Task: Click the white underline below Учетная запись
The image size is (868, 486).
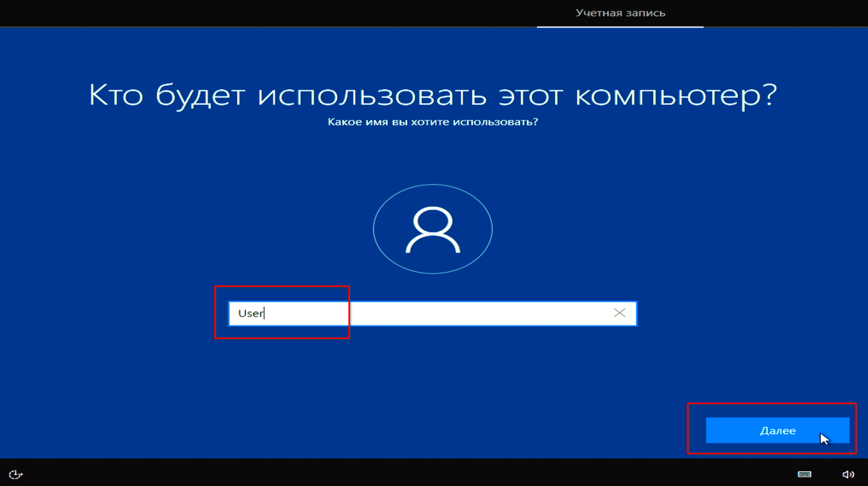Action: [620, 27]
